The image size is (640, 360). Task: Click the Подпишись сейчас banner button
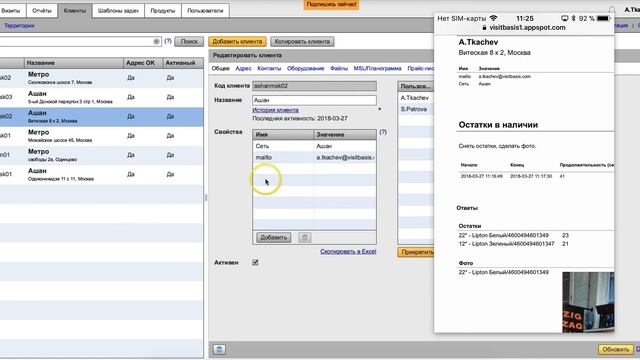coord(331,4)
